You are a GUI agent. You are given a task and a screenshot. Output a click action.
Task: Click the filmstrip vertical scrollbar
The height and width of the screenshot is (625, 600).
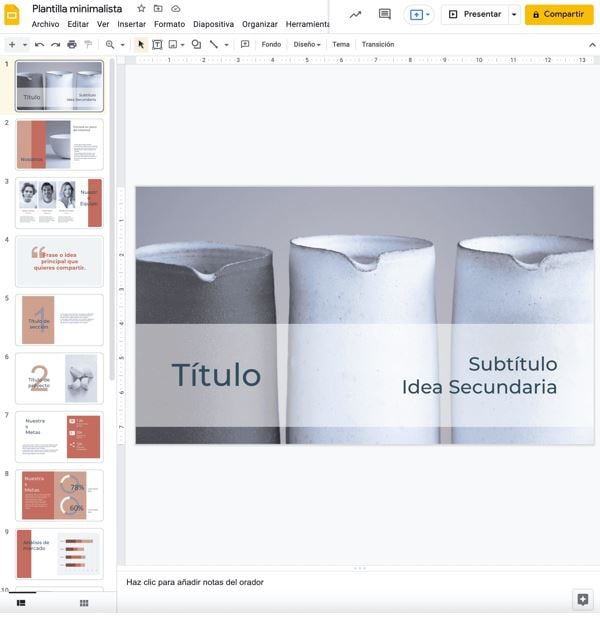pos(112,219)
